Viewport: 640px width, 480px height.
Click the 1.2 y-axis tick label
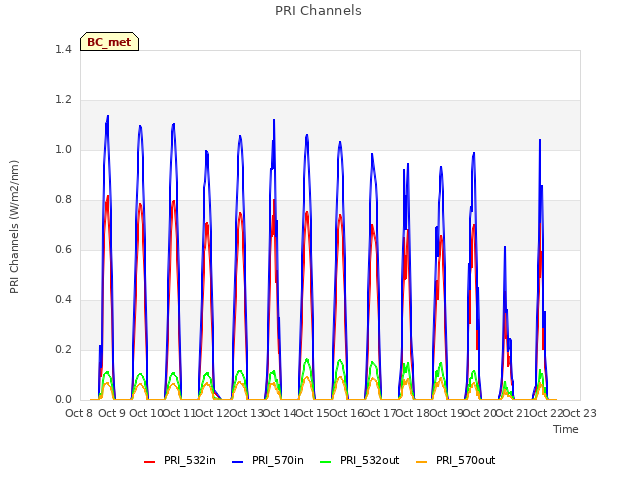63,100
